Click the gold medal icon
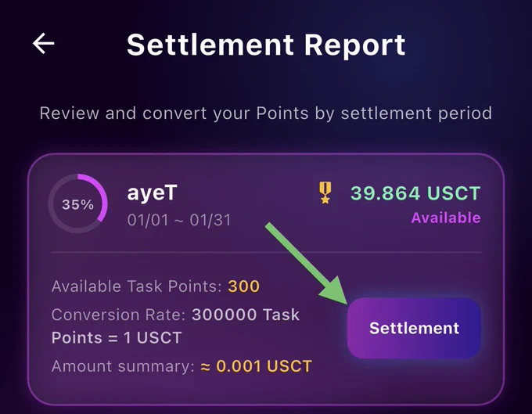Viewport: 532px width, 414px height. pyautogui.click(x=325, y=193)
